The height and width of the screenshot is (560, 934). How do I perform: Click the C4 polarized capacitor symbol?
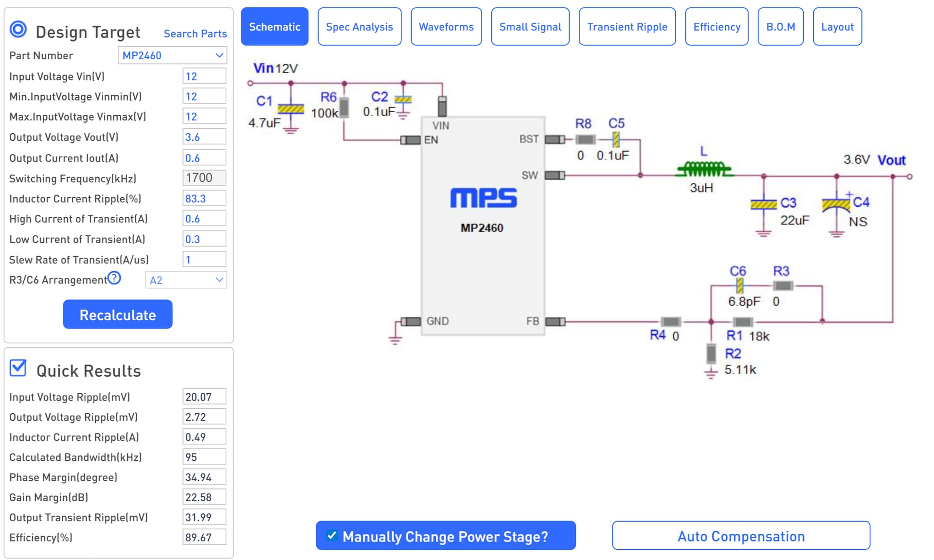[x=836, y=204]
